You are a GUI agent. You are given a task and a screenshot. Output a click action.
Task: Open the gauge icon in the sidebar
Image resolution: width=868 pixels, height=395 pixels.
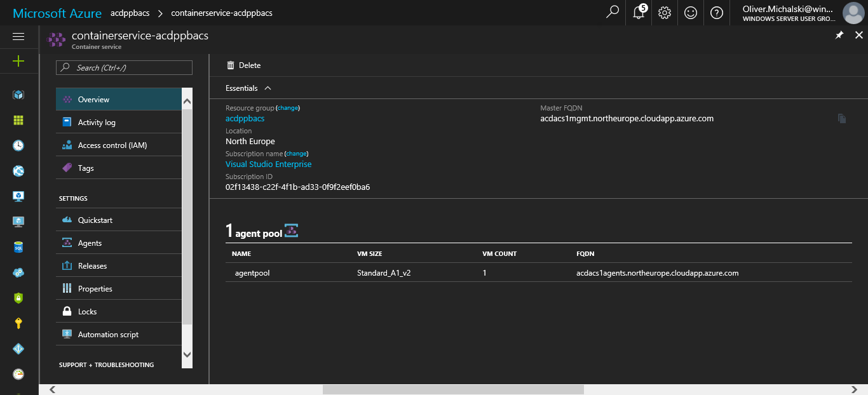coord(18,374)
